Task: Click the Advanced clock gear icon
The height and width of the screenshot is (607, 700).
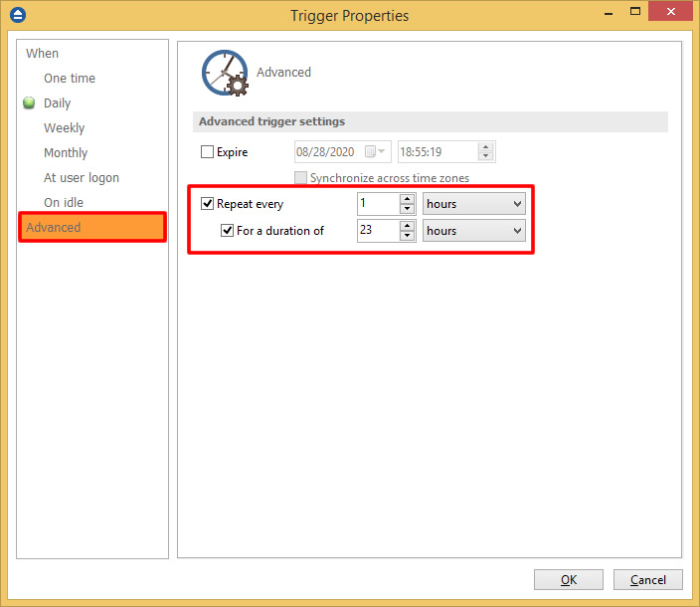Action: pos(224,73)
